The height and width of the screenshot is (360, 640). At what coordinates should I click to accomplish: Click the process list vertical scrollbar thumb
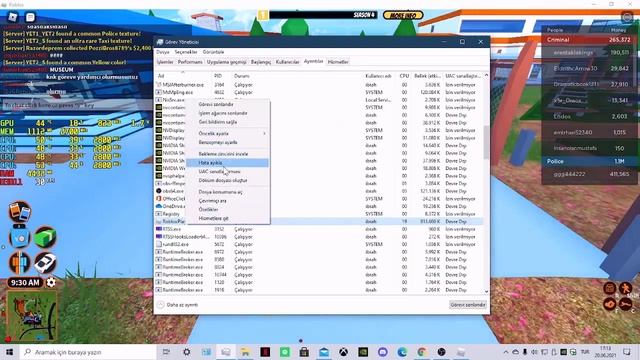[x=486, y=142]
